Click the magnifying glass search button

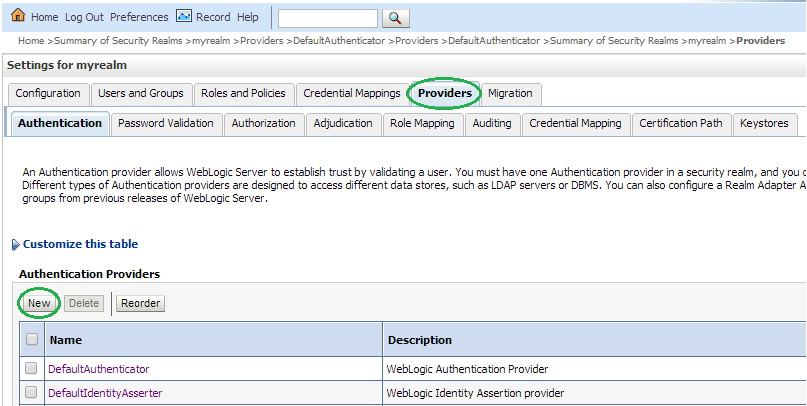coord(395,19)
